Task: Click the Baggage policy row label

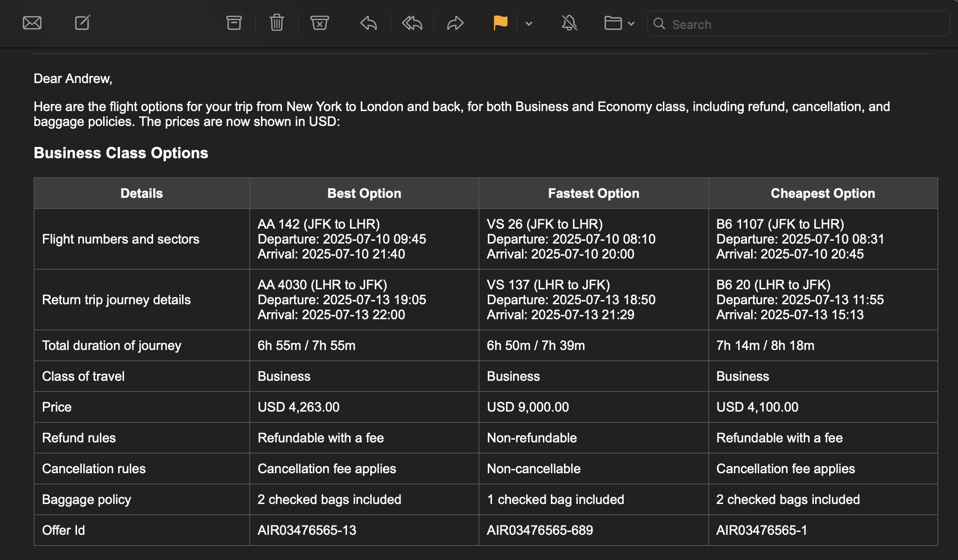Action: (x=86, y=499)
